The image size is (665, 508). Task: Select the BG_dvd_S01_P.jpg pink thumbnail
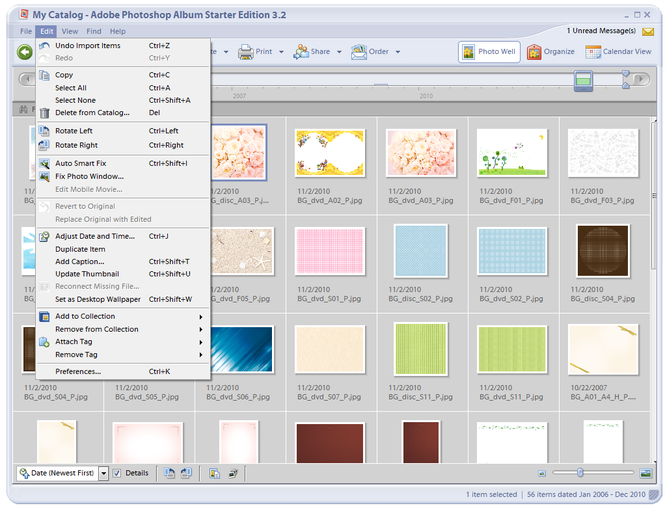click(330, 251)
